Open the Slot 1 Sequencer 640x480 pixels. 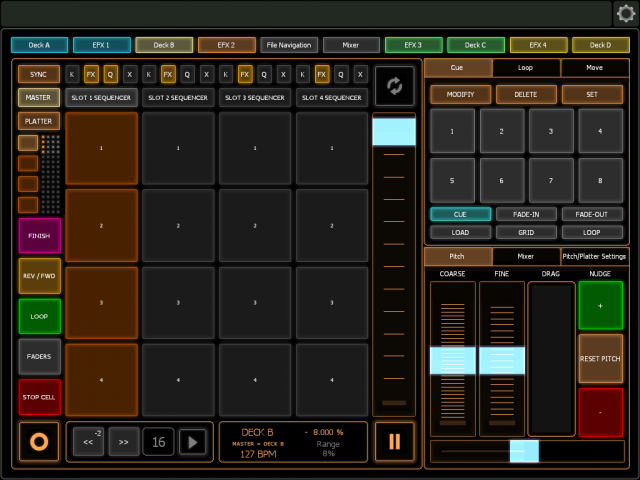point(100,97)
